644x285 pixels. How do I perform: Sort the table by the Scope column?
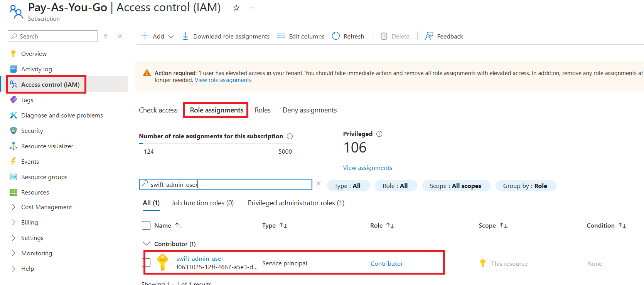point(493,225)
